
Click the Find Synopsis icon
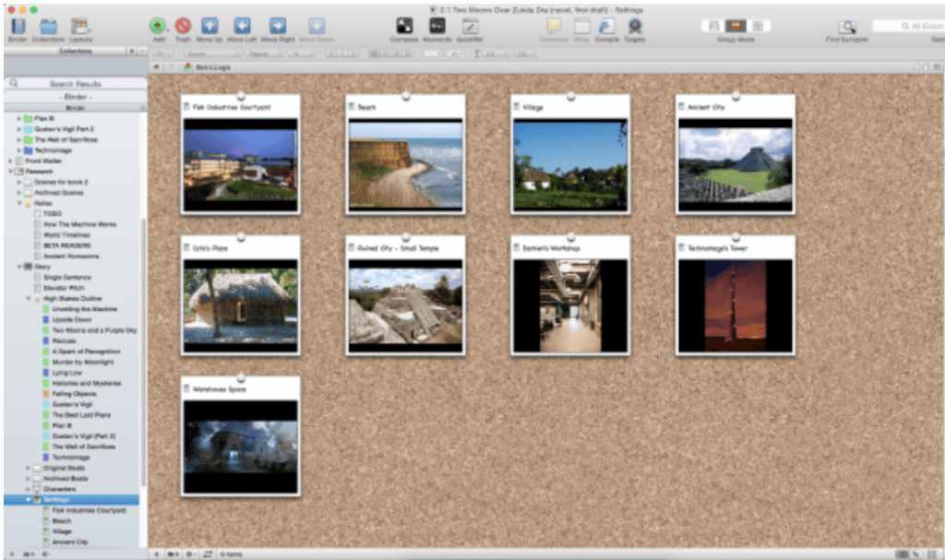(x=847, y=27)
